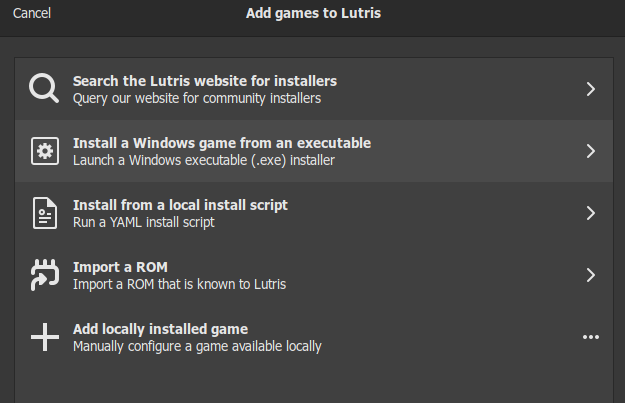
Task: Click the Cancel button
Action: pos(31,13)
